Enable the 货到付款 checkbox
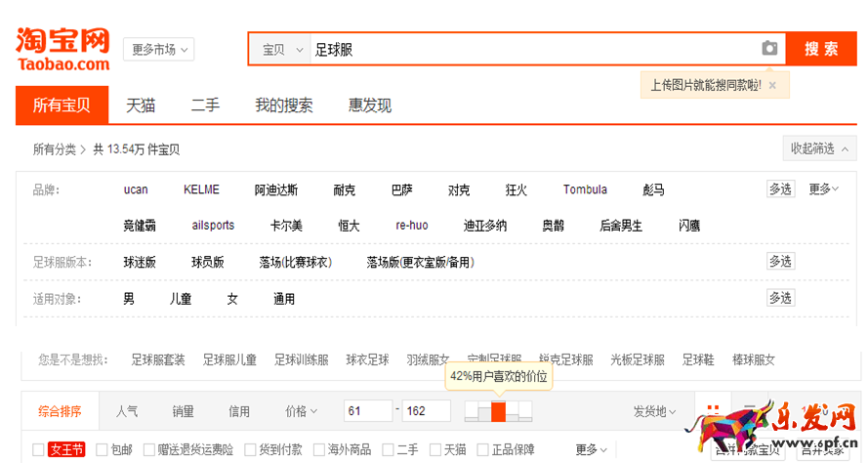Screen dimensions: 868x463 [x=251, y=450]
